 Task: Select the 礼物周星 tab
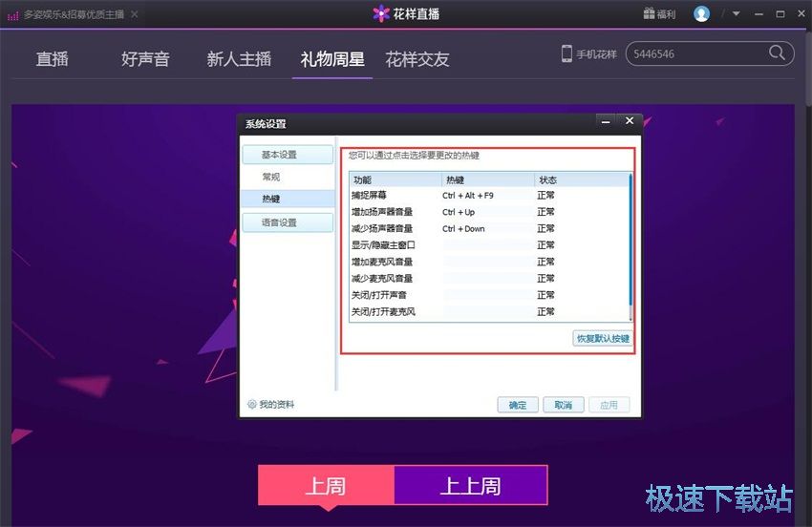(x=332, y=59)
